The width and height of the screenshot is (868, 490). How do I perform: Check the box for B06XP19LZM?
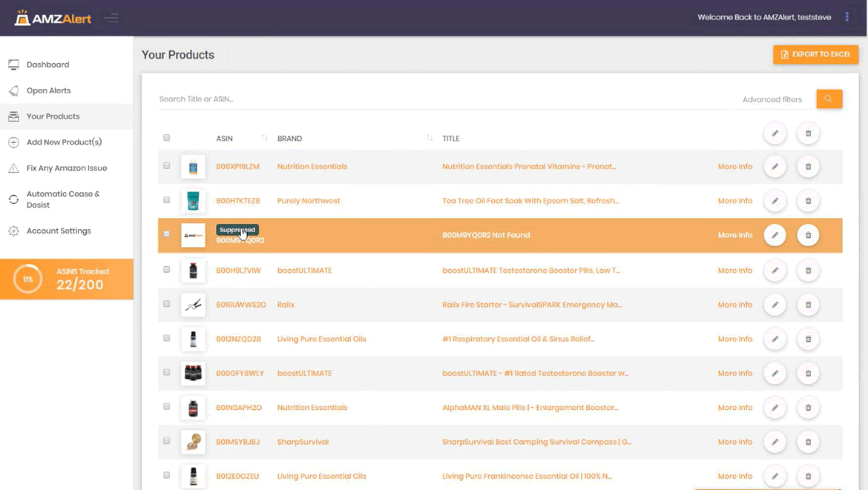167,166
